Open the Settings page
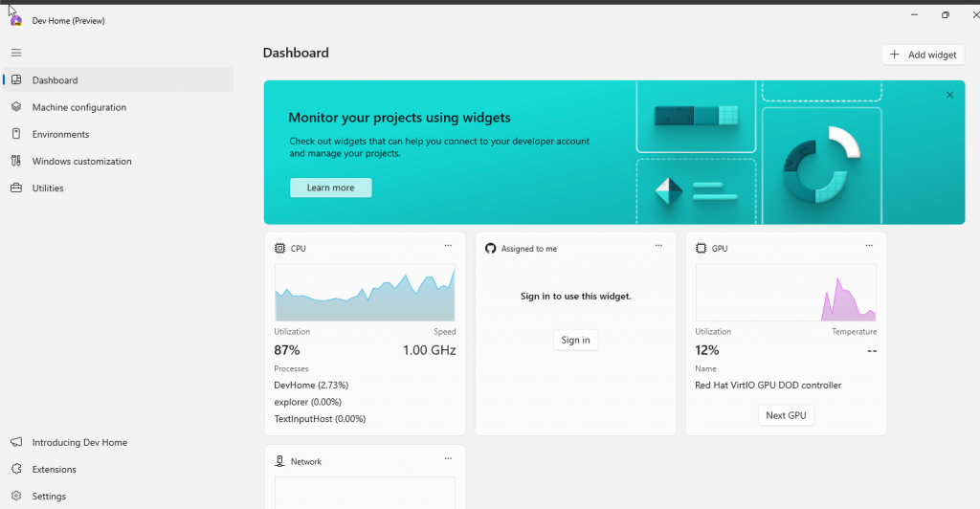The height and width of the screenshot is (509, 980). [x=119, y=496]
